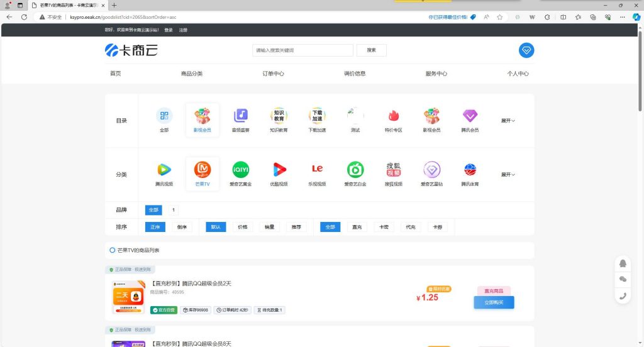Choose the 爱奇艺黄金 category icon
This screenshot has width=644, height=347.
coord(241,170)
